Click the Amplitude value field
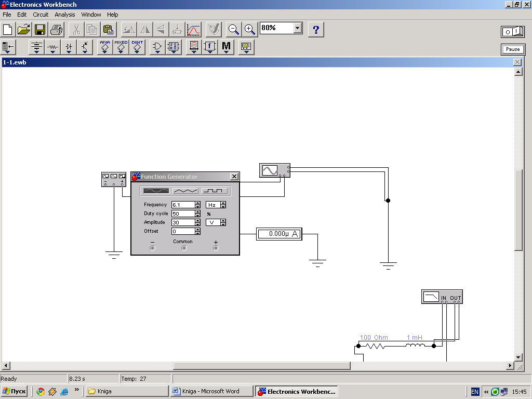 [x=183, y=222]
